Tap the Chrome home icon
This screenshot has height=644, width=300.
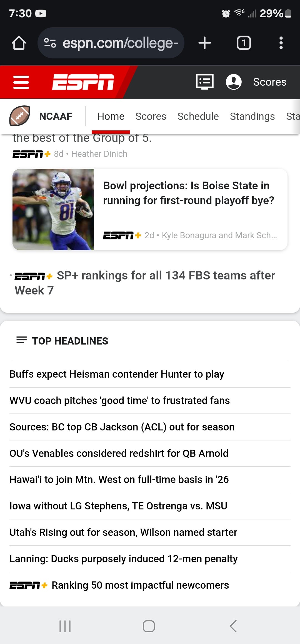pos(19,43)
